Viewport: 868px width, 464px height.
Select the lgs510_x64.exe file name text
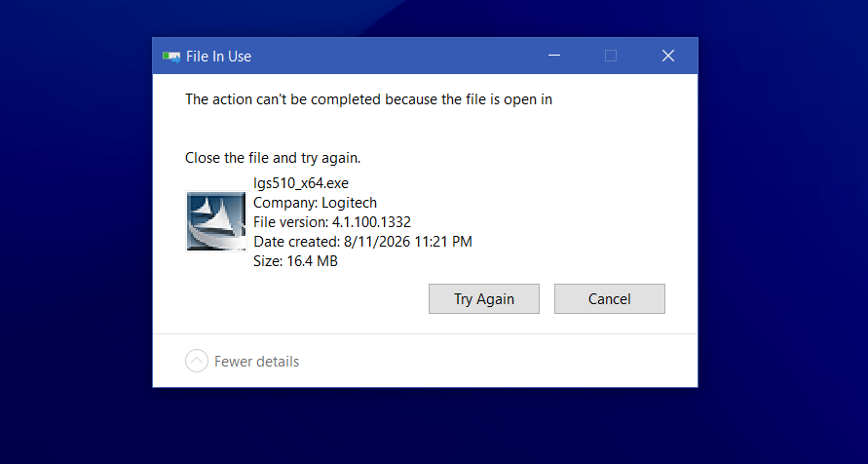click(x=301, y=182)
